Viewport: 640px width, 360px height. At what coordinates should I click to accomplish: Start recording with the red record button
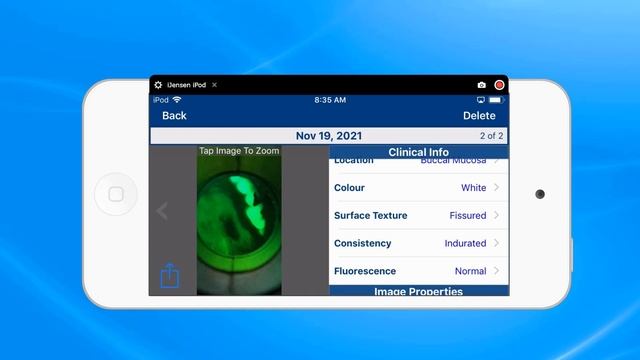(x=499, y=85)
